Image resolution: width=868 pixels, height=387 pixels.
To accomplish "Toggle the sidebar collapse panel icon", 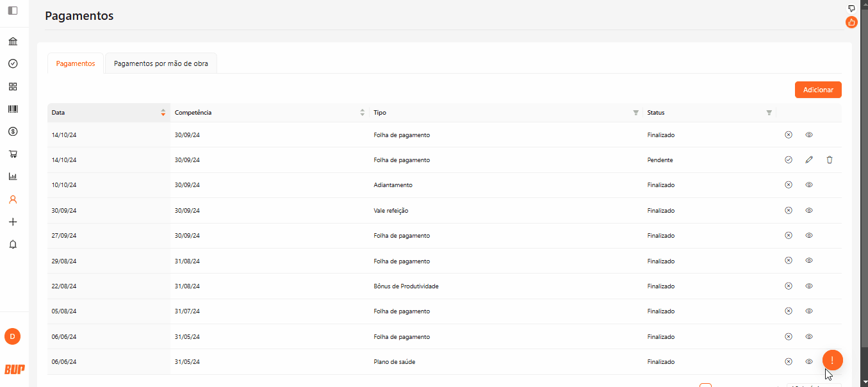I will pos(13,10).
